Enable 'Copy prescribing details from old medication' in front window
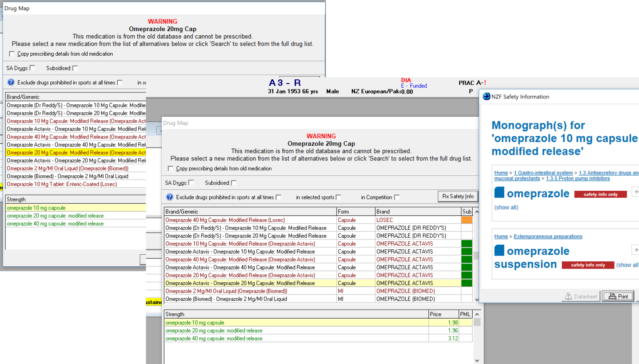This screenshot has width=639, height=364. click(x=171, y=168)
